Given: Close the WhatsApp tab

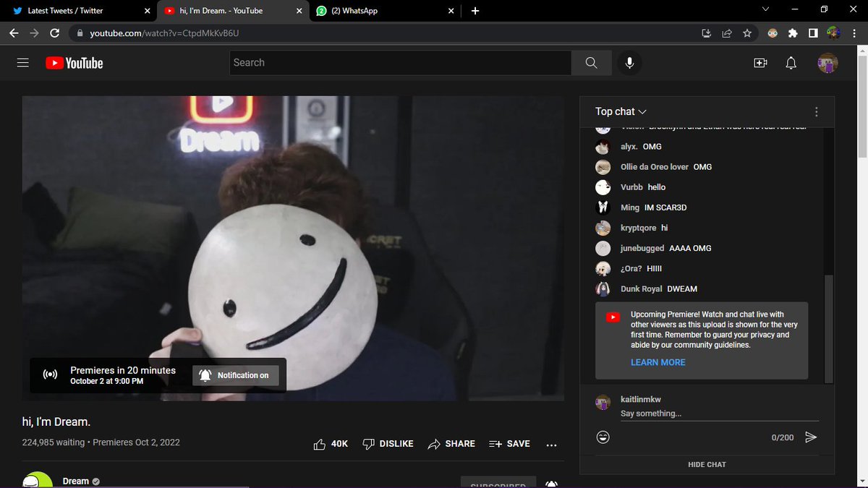Looking at the screenshot, I should tap(451, 11).
